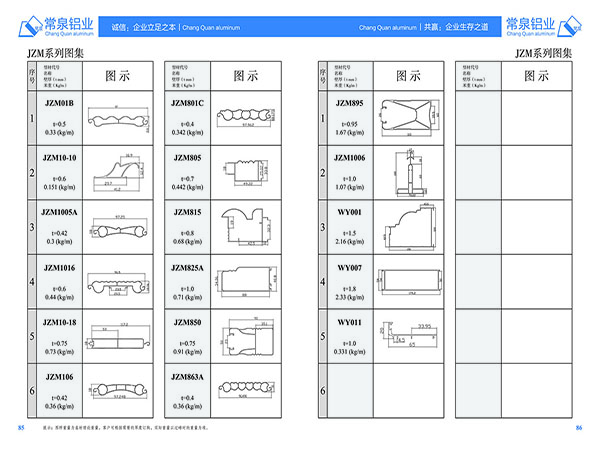The image size is (600, 450).
Task: Click the model code WY011
Action: (x=349, y=322)
